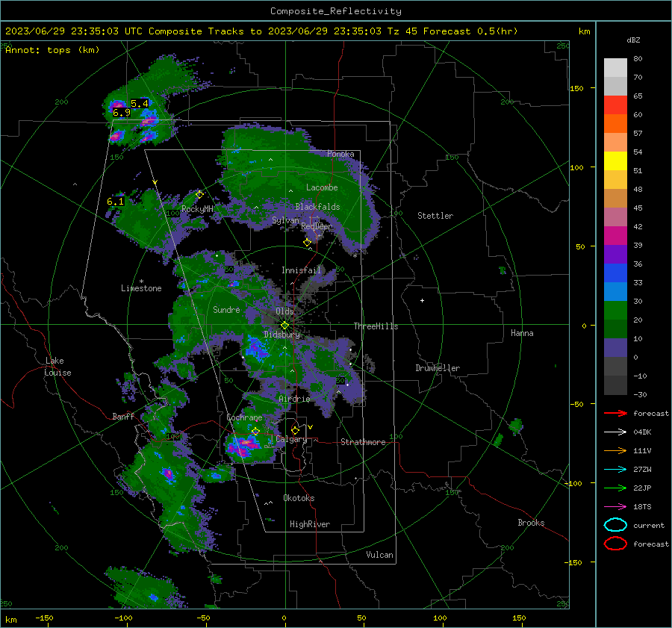Click the magenta 18TS arrow legend icon

[615, 507]
